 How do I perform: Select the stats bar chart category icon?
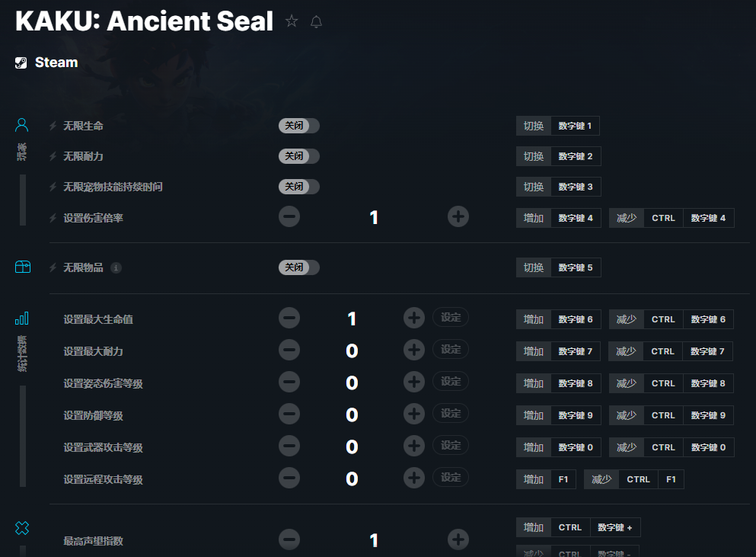coord(21,318)
